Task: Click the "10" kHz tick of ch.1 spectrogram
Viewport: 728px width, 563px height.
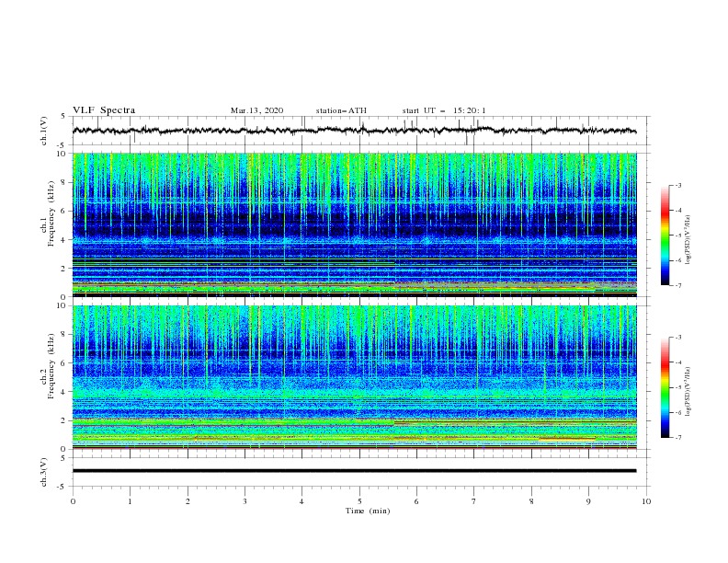Action: coord(62,154)
